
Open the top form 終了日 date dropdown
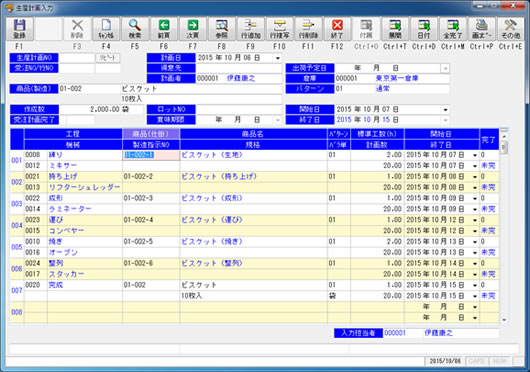445,120
